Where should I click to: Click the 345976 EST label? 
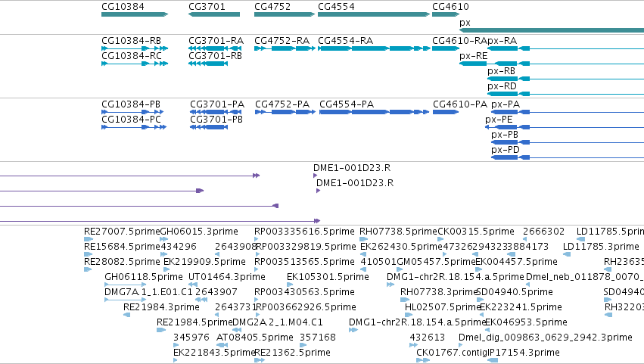click(191, 338)
